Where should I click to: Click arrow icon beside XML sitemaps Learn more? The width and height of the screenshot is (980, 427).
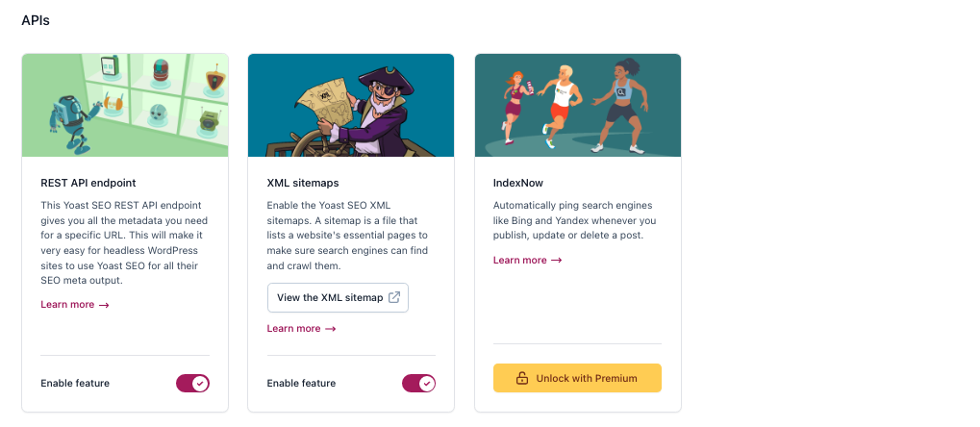pos(331,329)
